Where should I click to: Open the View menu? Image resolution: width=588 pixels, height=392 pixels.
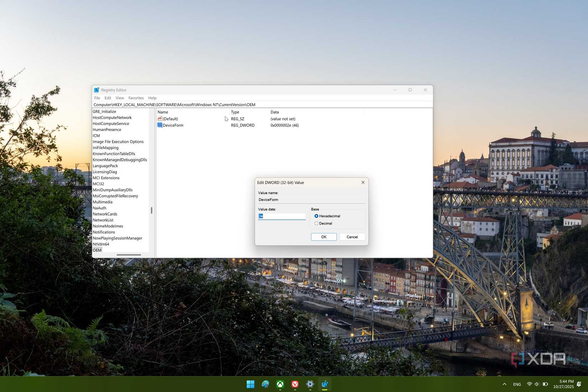pos(120,98)
